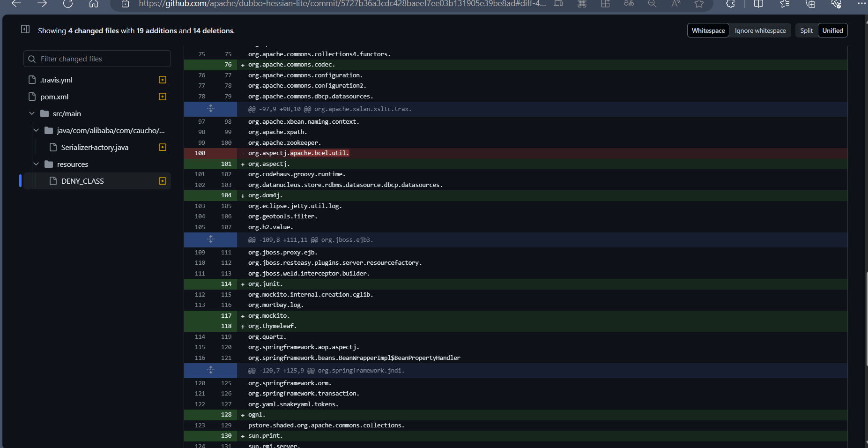This screenshot has height=448, width=868.
Task: Collapse the src/main folder chevron
Action: point(32,113)
